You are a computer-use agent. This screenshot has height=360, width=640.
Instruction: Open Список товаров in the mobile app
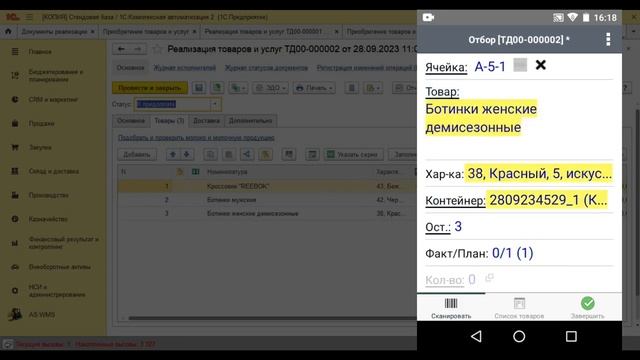click(x=519, y=308)
